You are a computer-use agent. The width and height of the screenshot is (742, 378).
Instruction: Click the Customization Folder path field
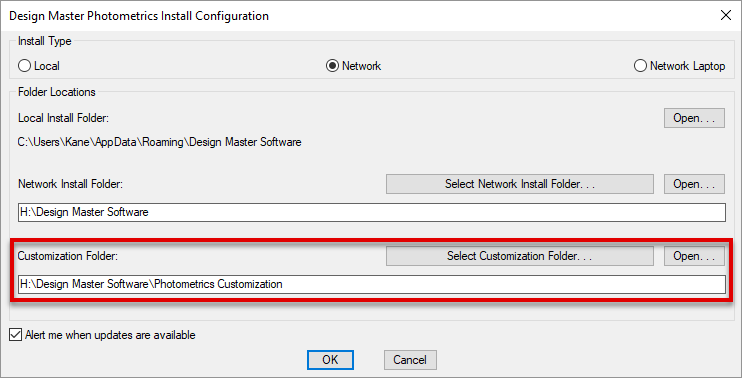pyautogui.click(x=371, y=284)
